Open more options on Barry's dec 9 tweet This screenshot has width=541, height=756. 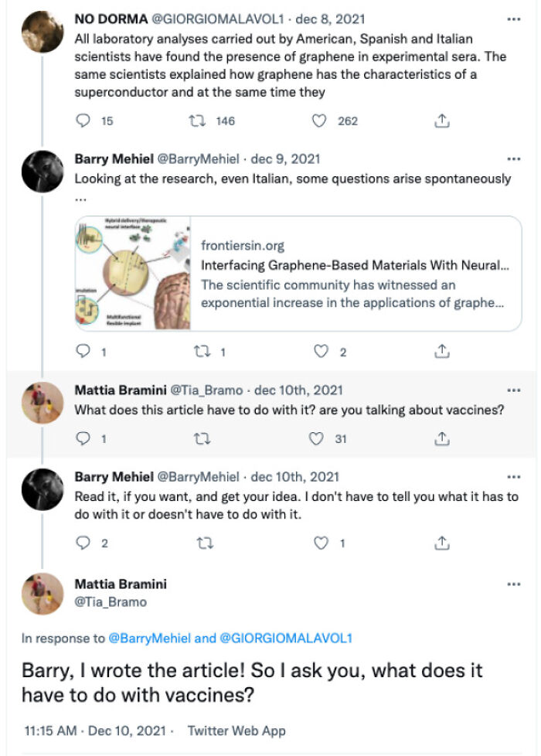pyautogui.click(x=513, y=157)
